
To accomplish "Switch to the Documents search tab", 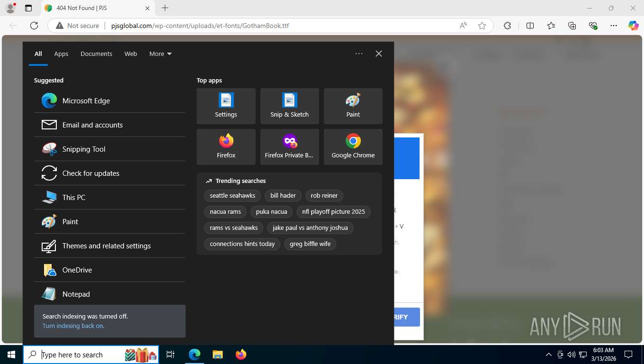I will click(x=96, y=54).
